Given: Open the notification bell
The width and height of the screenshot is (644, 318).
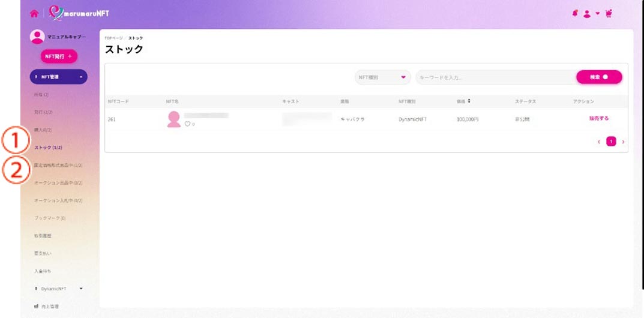Looking at the screenshot, I should (574, 13).
